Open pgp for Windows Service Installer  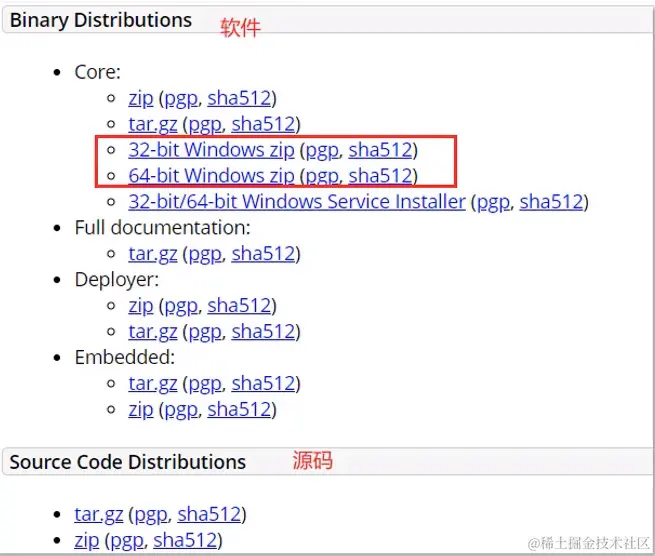[x=493, y=203]
